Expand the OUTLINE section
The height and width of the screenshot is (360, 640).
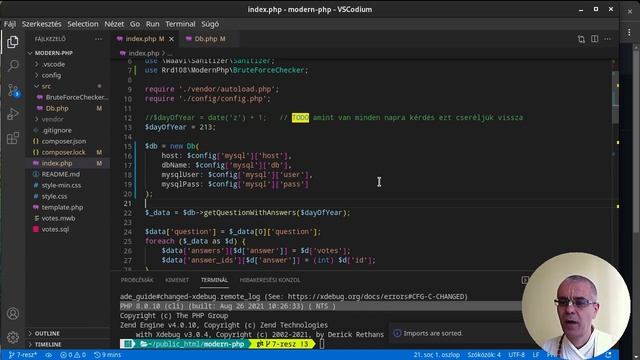47,333
